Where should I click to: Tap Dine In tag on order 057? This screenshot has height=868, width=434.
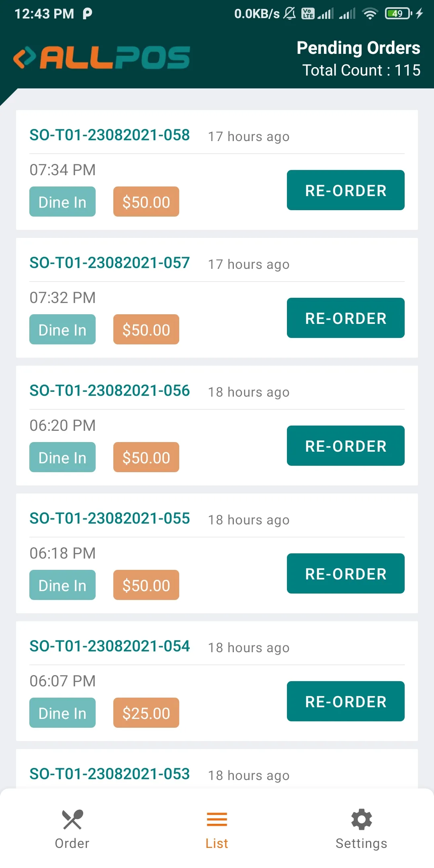62,330
